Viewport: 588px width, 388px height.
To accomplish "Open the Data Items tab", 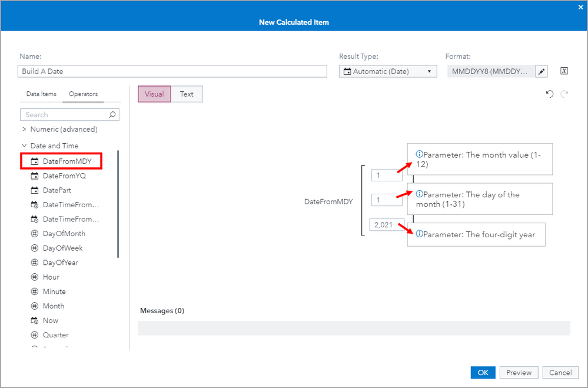I will [x=41, y=94].
